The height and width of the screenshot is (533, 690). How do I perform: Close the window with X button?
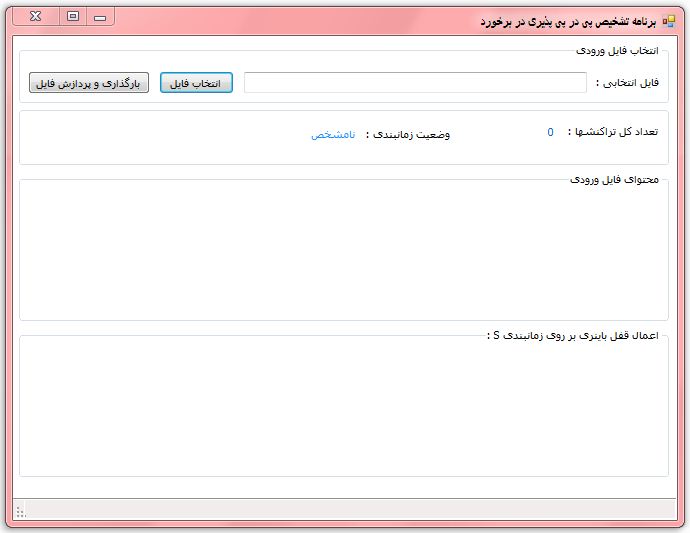point(36,17)
